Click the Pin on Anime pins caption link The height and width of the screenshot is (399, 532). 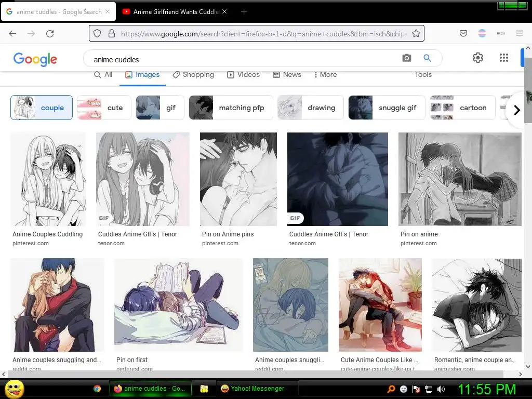[228, 234]
